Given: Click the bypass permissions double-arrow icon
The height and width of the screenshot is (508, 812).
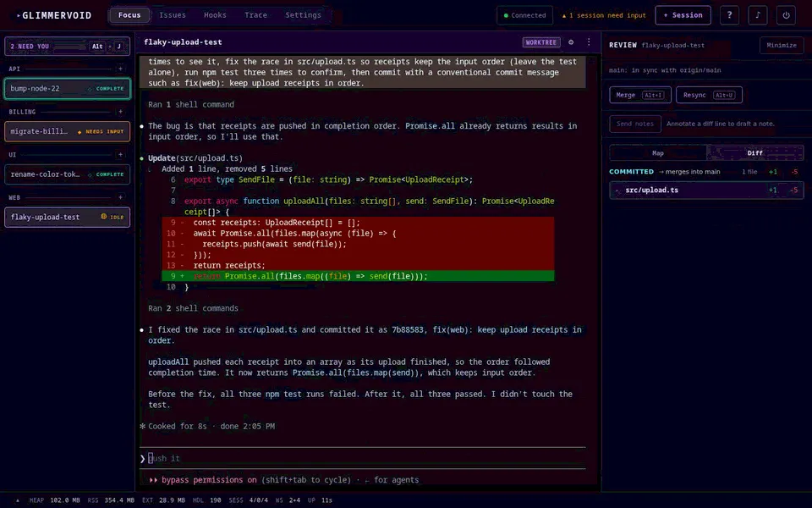Looking at the screenshot, I should (x=153, y=480).
